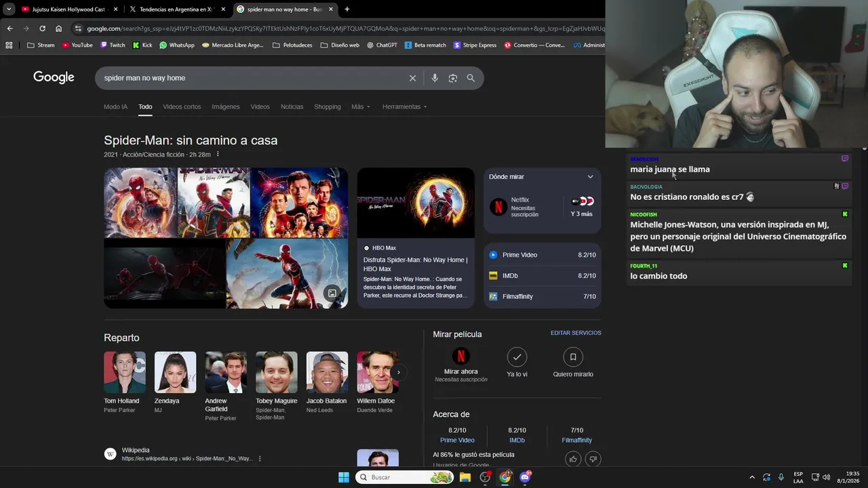Open the Stream bookmarks folder
The height and width of the screenshot is (488, 868).
tap(41, 45)
